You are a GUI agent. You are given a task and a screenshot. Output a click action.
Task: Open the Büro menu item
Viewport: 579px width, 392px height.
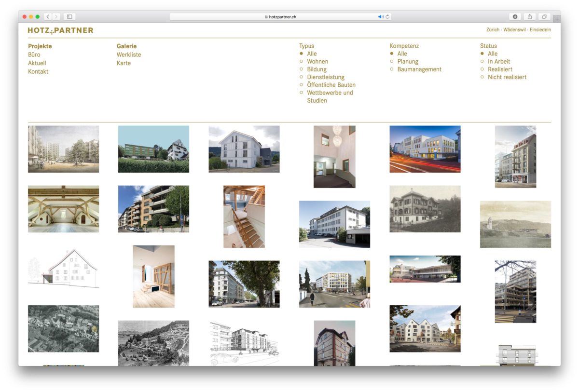point(34,55)
